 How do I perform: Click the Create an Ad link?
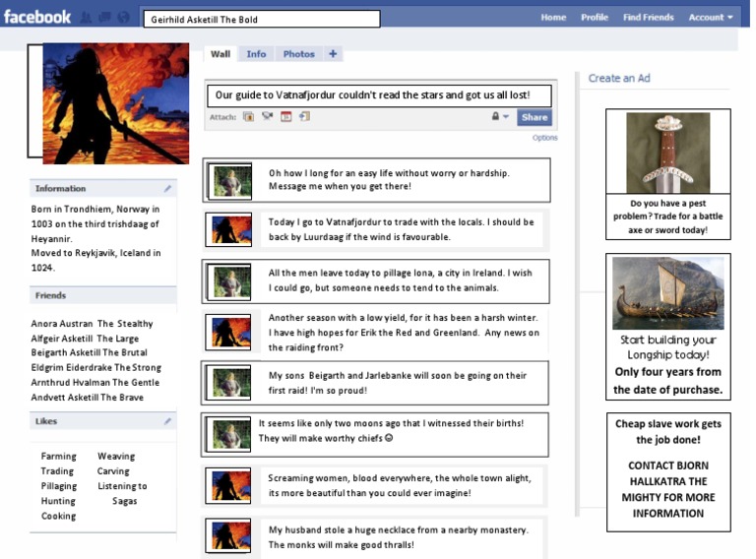[x=619, y=78]
